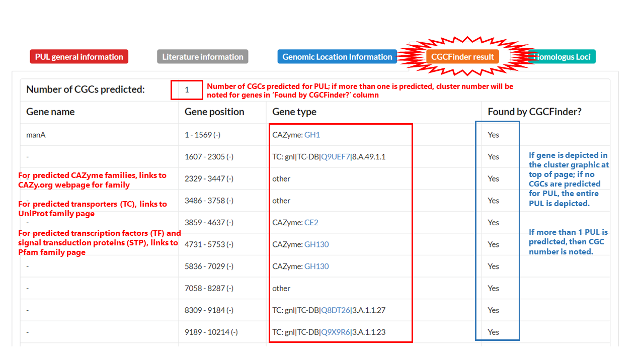Image resolution: width=644 pixels, height=362 pixels.
Task: Open the GH1 CAZyme family link
Action: 312,135
